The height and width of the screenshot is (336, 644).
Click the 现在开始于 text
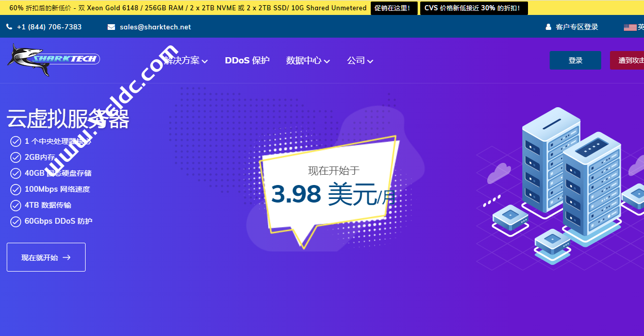coord(334,170)
